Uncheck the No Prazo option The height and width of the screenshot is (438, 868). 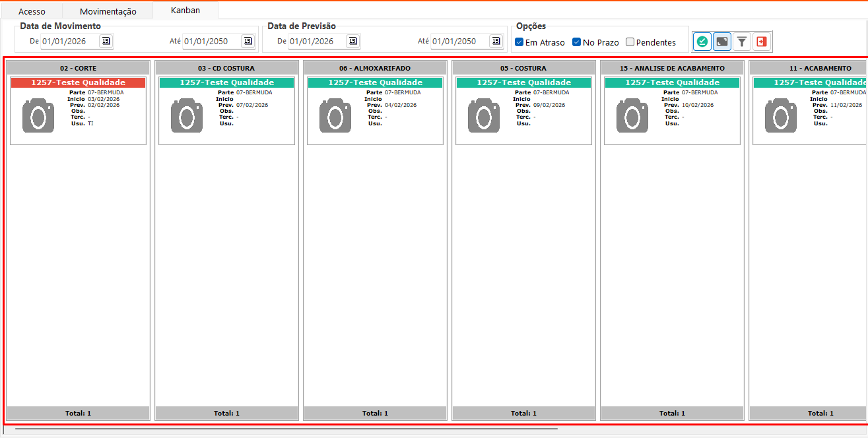click(576, 42)
